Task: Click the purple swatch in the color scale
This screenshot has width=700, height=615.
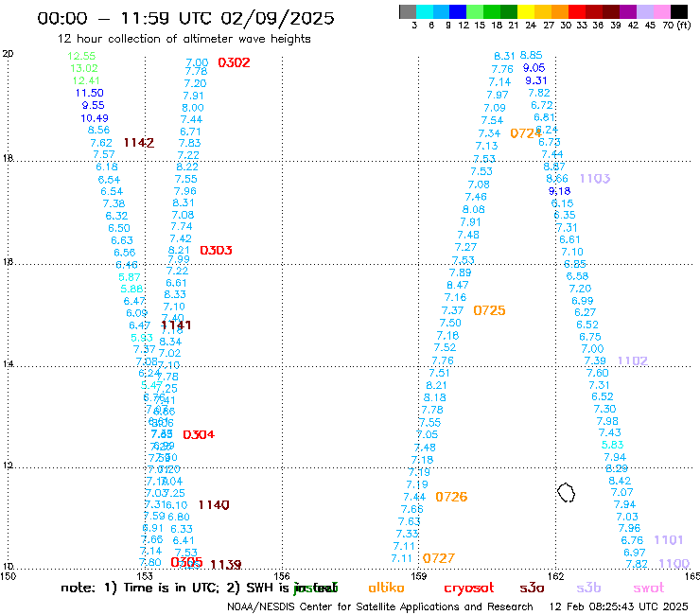Action: coord(628,11)
